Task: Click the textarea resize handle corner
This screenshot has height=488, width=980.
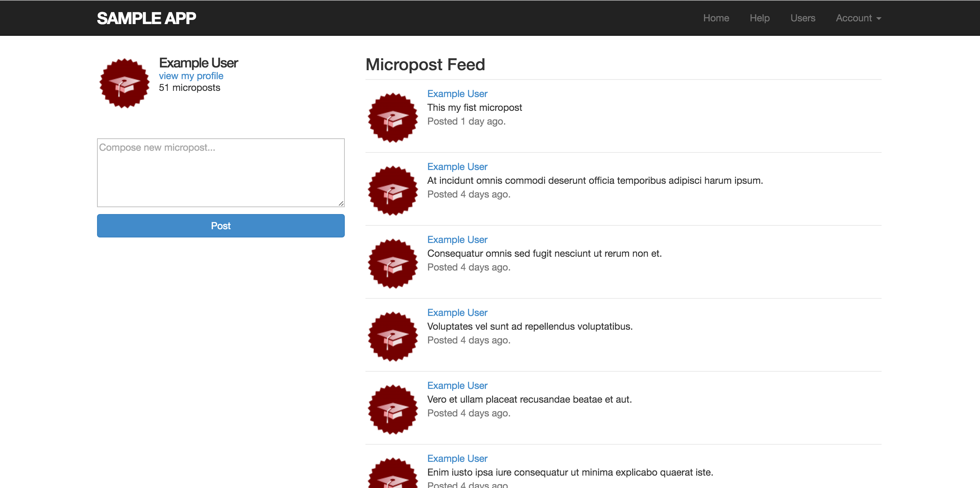Action: [341, 204]
